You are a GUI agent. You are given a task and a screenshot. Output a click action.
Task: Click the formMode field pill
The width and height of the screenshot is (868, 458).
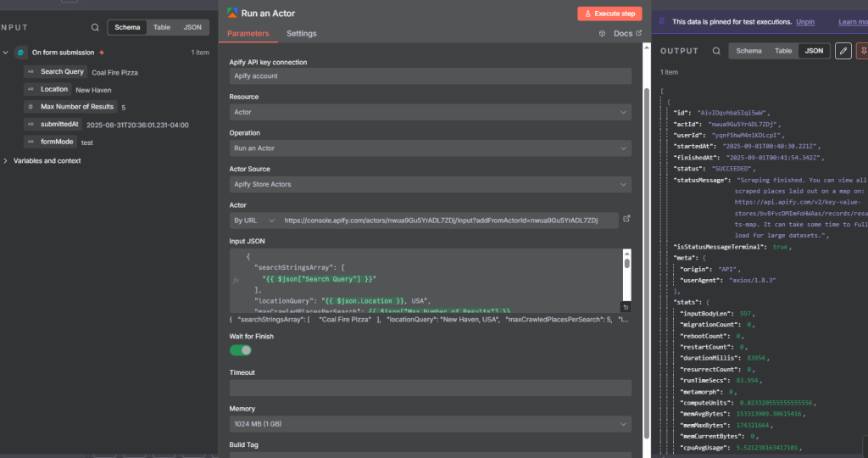pos(50,142)
